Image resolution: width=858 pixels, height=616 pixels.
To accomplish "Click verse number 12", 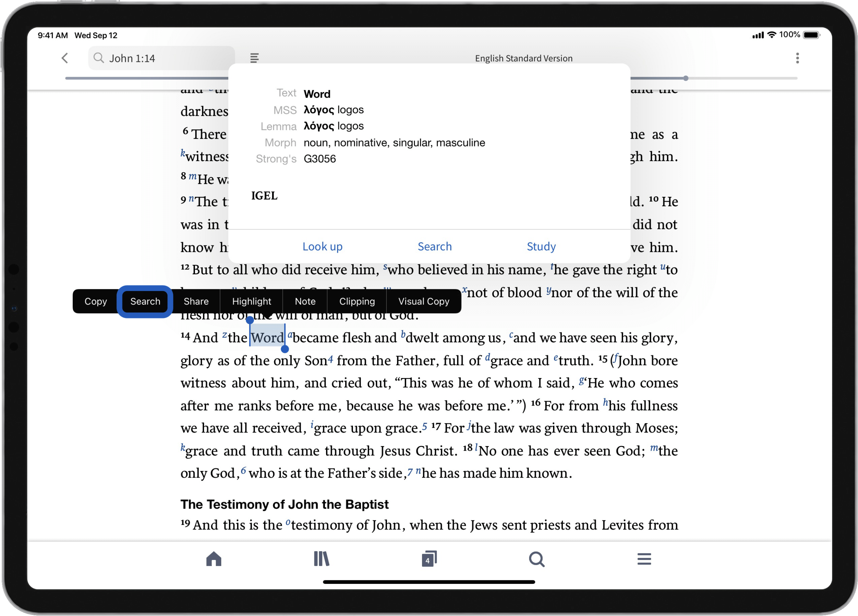I will [x=185, y=267].
